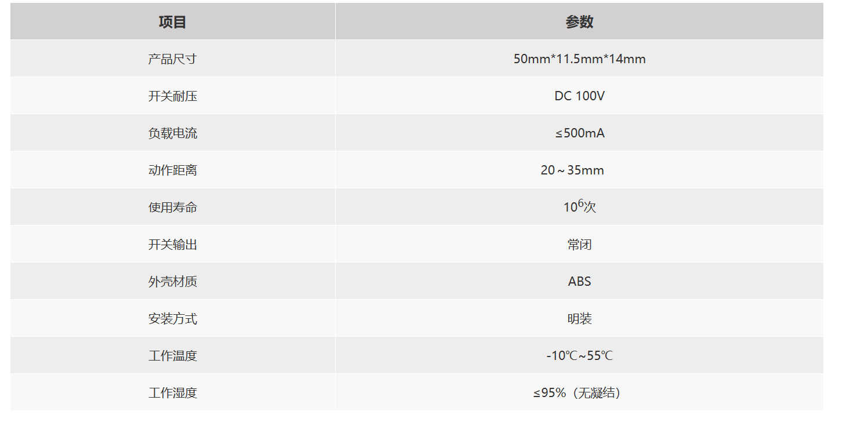Click the ≤95%（无凝结）humidity value

coord(579,392)
